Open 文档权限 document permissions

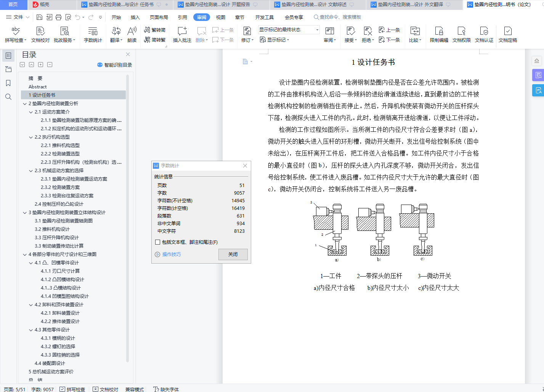coord(461,34)
